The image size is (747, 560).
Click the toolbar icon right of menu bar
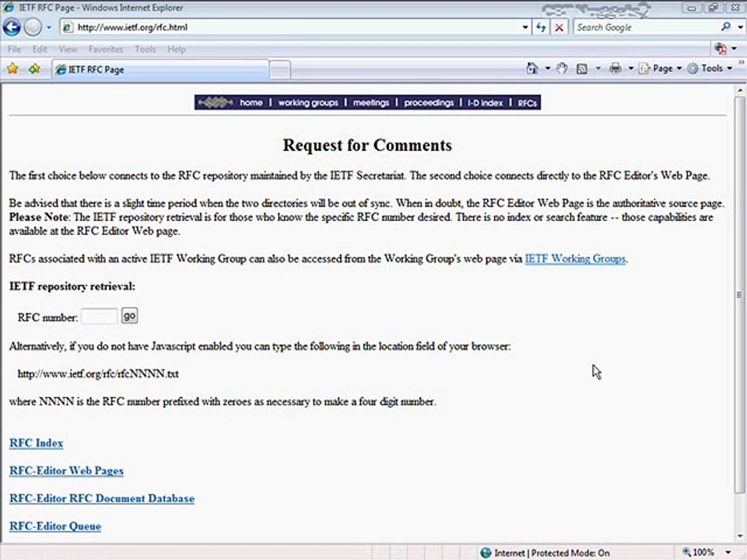click(721, 48)
